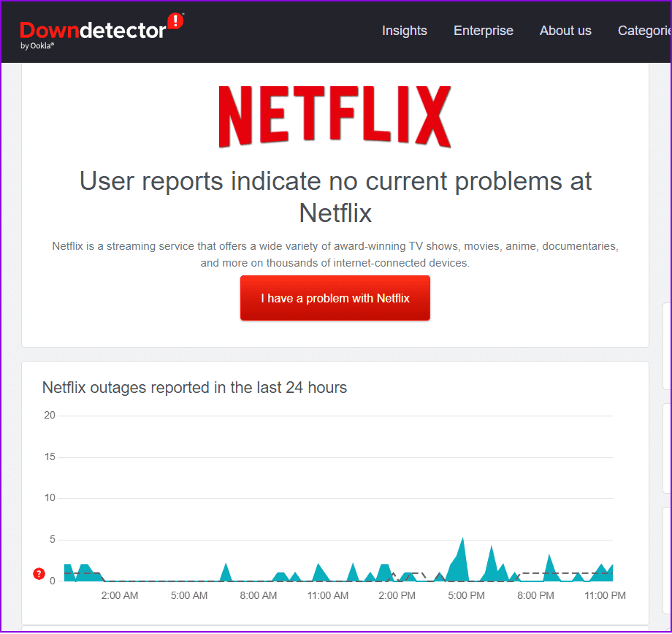Click the 8:00 AM axis label
This screenshot has height=634, width=672.
[258, 595]
